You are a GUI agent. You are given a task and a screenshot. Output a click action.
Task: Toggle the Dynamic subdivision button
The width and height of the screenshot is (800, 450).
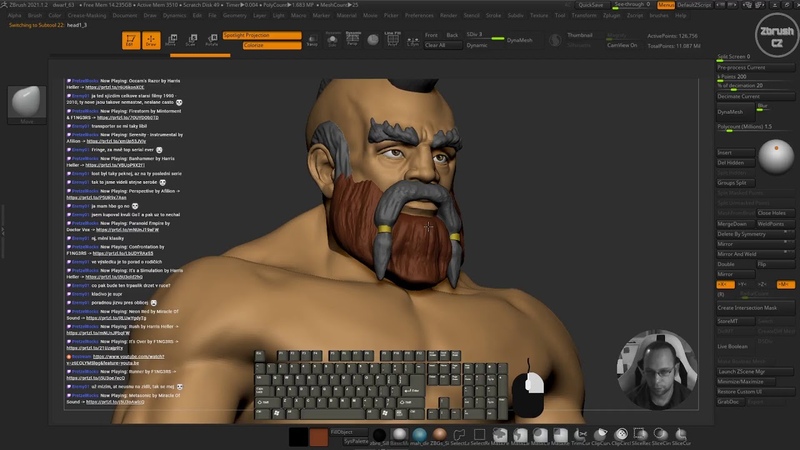coord(477,45)
